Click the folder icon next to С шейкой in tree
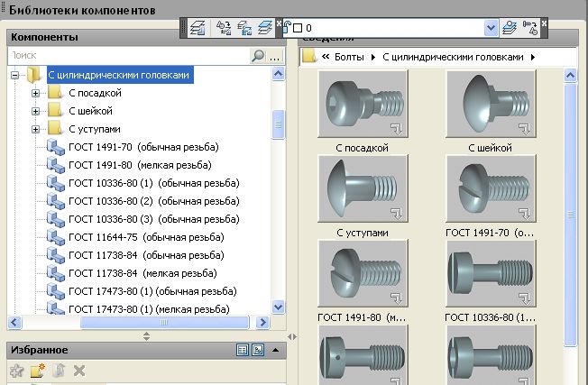Screen dimensions: 588x385 coord(56,110)
